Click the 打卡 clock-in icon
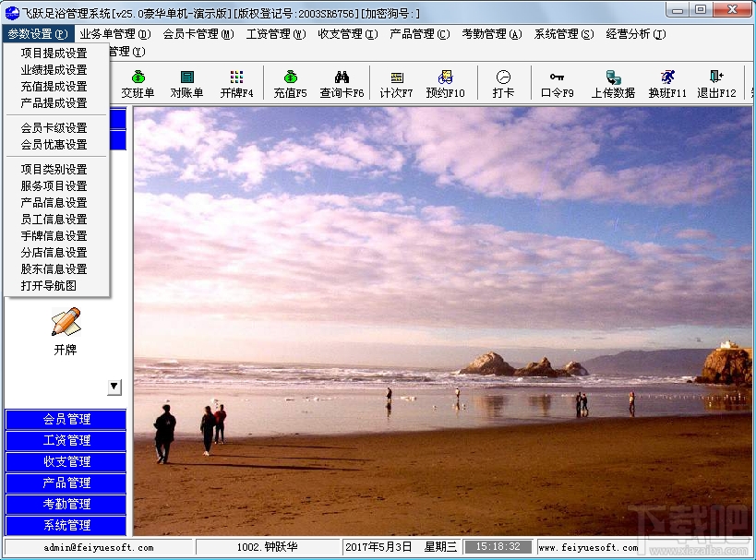This screenshot has height=560, width=756. point(503,84)
